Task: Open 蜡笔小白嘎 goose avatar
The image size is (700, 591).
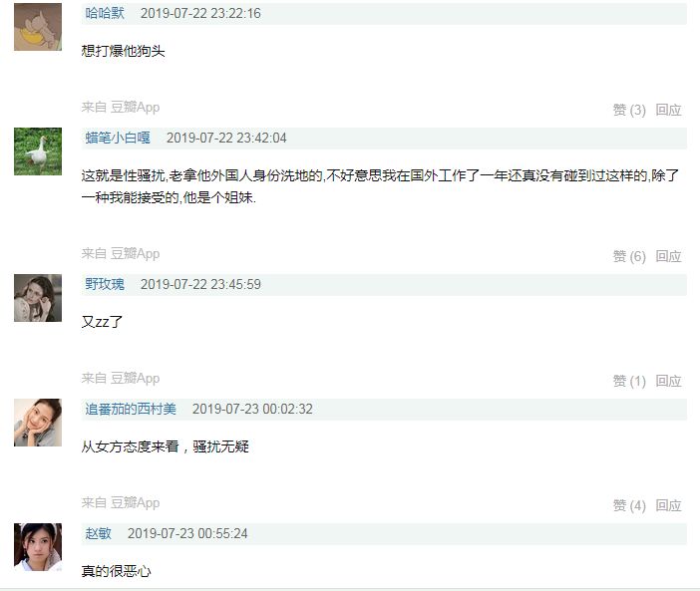Action: (38, 151)
